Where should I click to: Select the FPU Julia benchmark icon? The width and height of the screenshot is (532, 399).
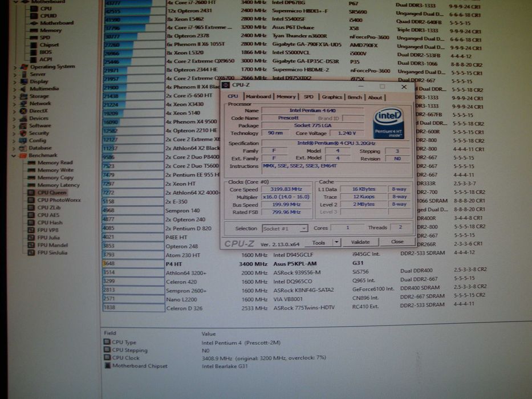31,238
